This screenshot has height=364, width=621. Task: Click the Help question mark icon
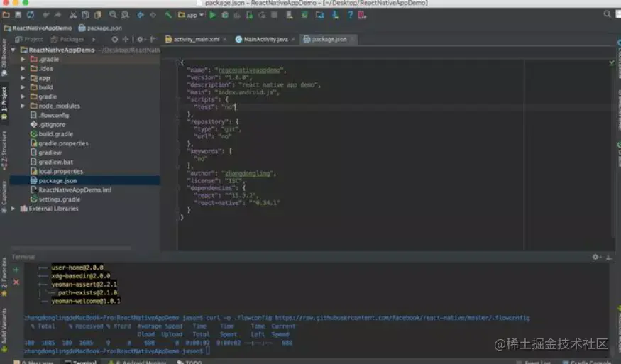click(350, 15)
